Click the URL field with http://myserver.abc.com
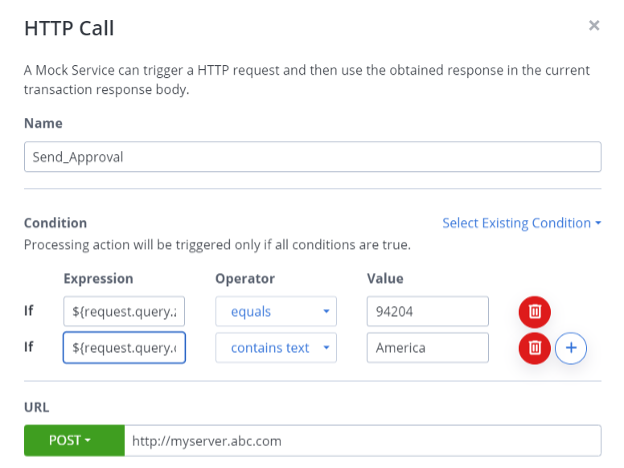 363,440
